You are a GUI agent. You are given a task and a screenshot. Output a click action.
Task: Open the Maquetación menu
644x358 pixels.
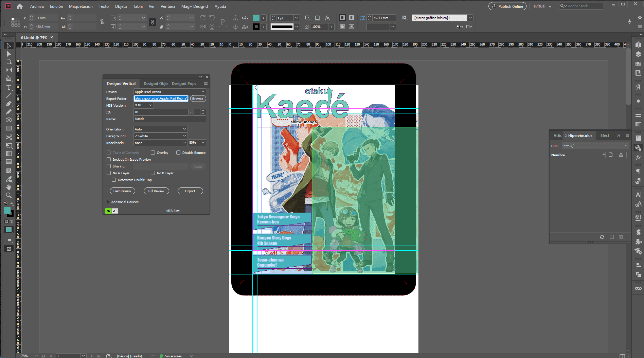point(80,6)
